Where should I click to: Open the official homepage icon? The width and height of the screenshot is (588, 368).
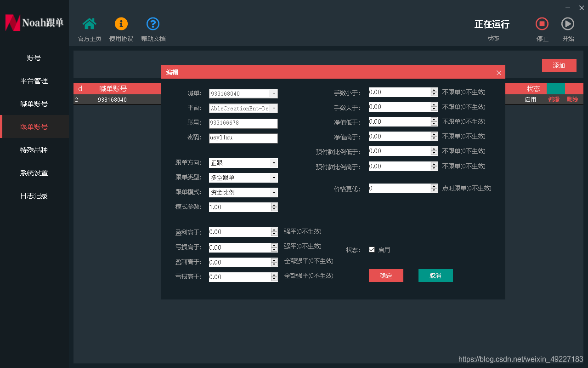(x=90, y=23)
